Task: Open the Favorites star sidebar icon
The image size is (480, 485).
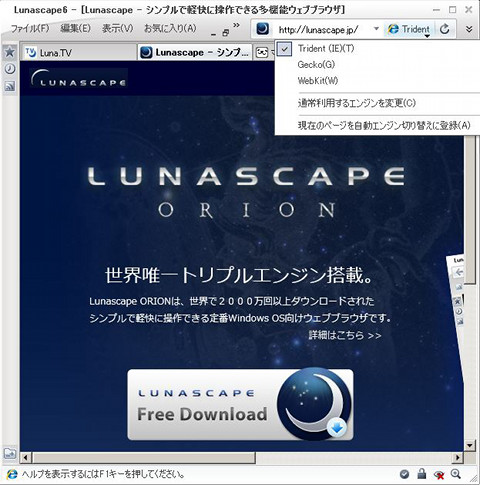Action: (x=10, y=52)
